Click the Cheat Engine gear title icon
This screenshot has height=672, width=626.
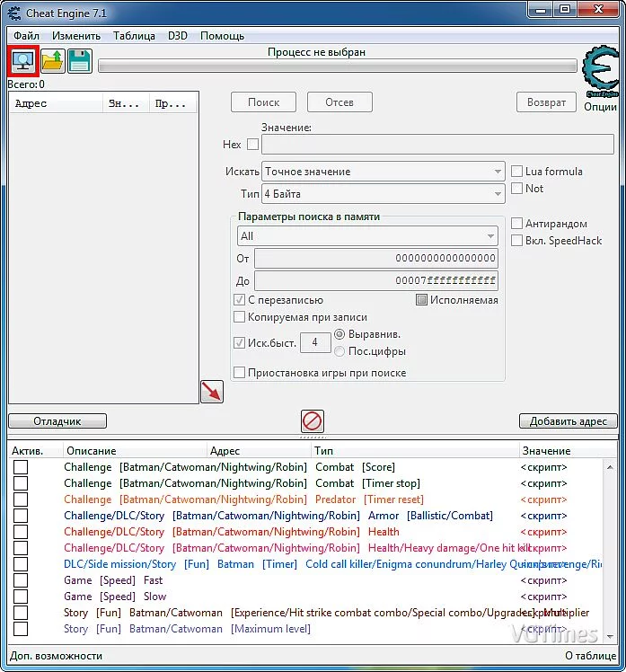click(x=13, y=13)
